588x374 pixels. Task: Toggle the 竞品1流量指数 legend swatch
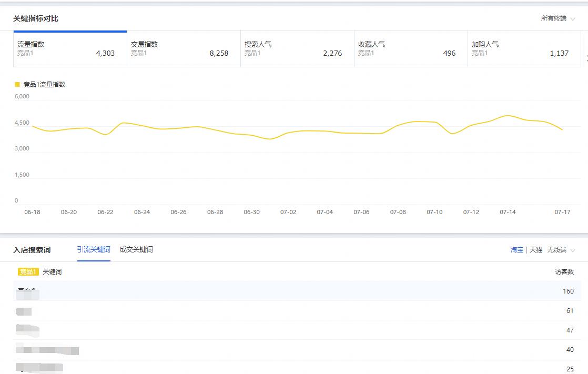tap(17, 84)
